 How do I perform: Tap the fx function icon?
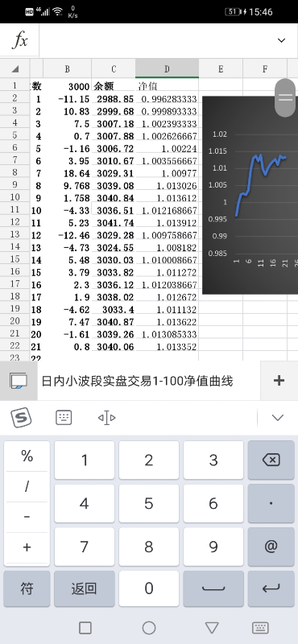coord(19,40)
